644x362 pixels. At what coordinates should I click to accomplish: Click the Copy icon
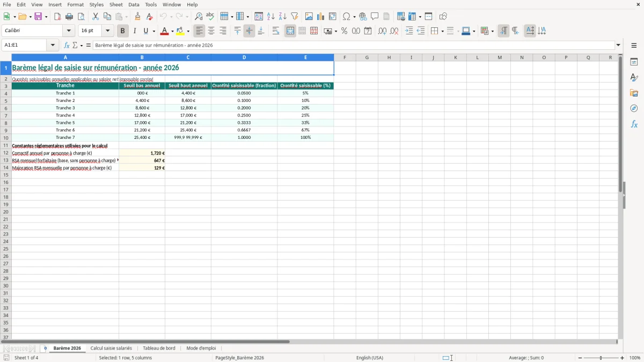coord(107,17)
